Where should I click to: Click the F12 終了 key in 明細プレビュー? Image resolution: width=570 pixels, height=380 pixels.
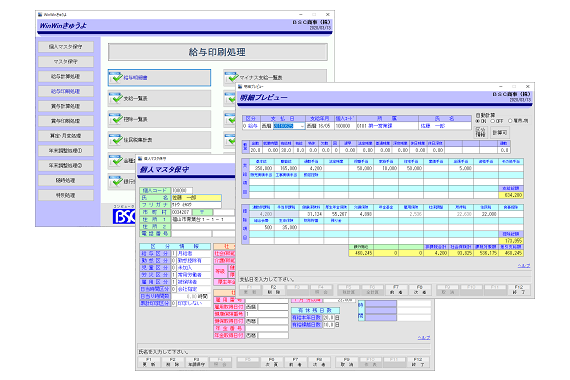click(x=519, y=290)
